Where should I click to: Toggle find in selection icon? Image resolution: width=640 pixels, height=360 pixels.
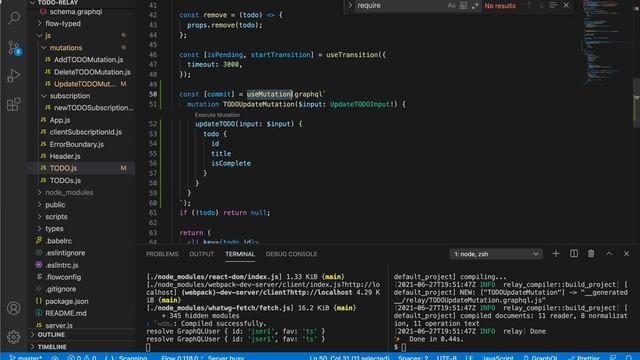[x=553, y=5]
